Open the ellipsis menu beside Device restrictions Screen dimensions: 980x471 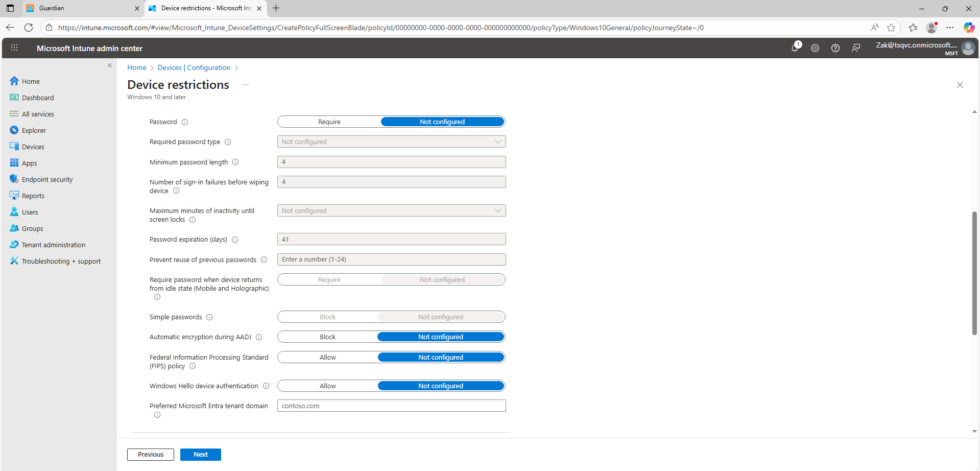tap(246, 85)
